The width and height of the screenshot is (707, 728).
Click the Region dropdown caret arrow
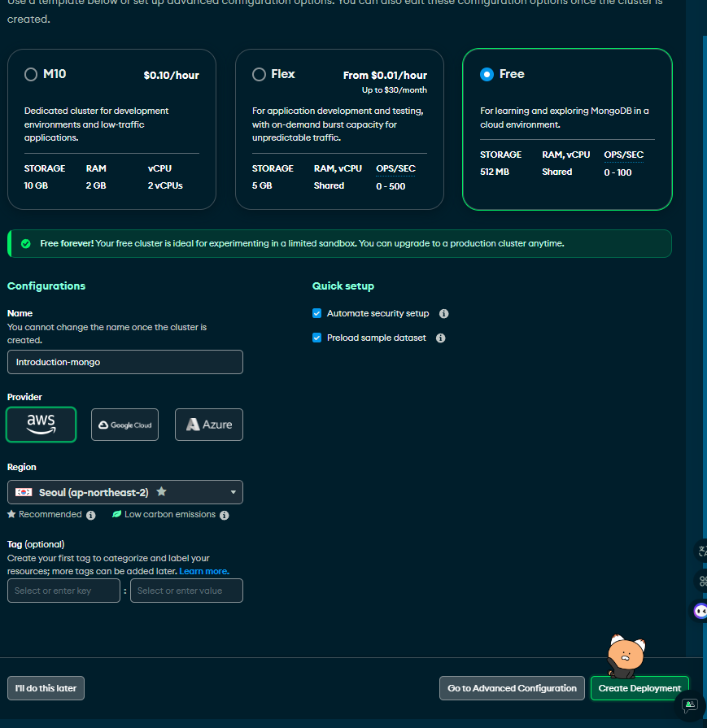[233, 492]
